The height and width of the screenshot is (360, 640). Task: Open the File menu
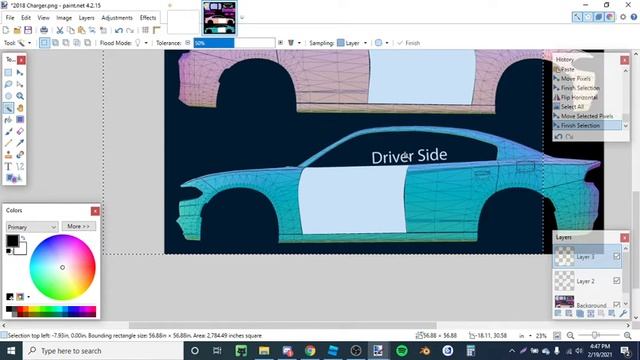(x=10, y=18)
